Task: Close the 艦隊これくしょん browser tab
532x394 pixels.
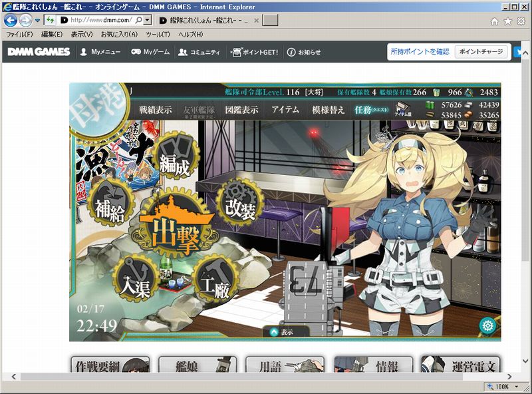Action: [257, 21]
